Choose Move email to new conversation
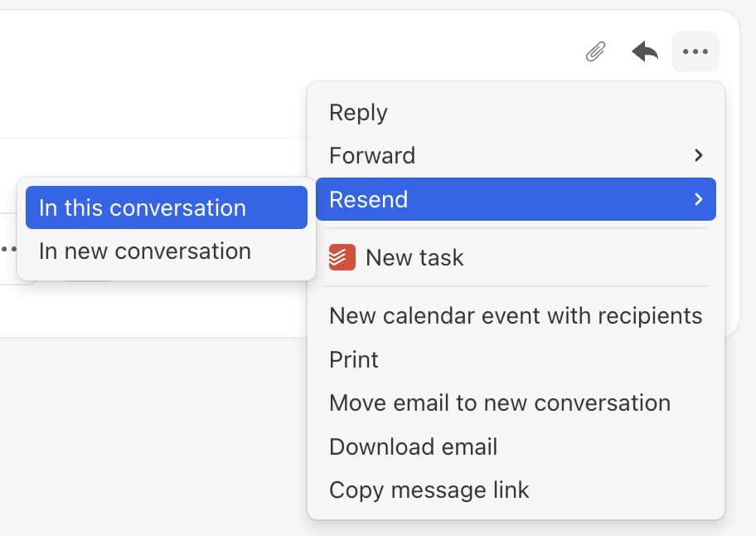The image size is (756, 536). click(x=500, y=402)
